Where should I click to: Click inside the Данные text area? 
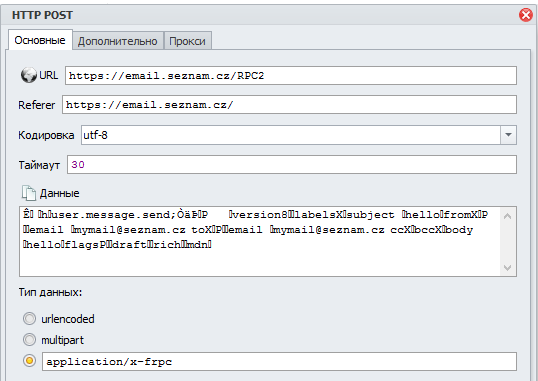259,241
